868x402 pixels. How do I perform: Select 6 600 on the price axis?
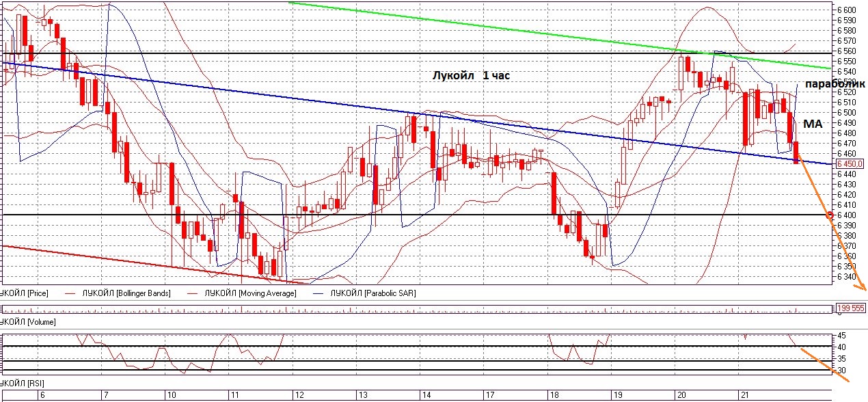846,10
